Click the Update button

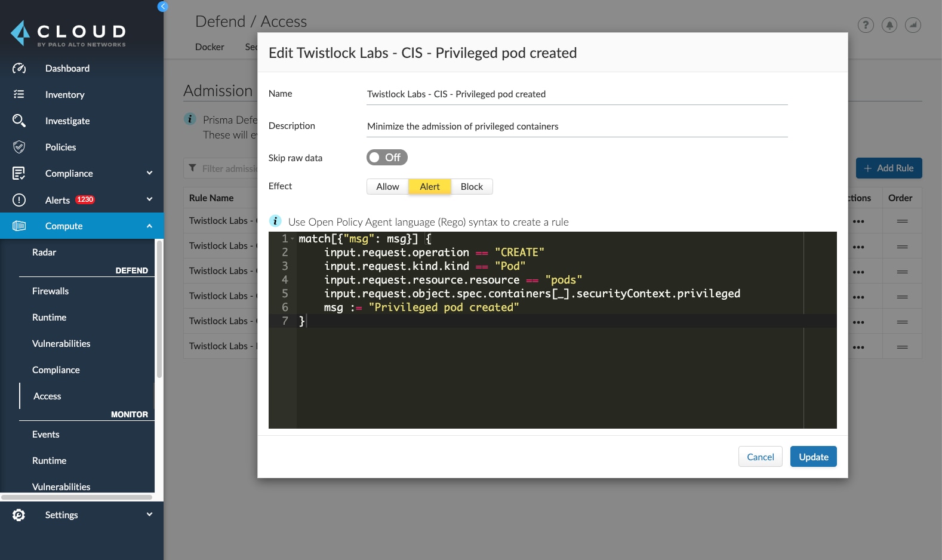pos(813,457)
